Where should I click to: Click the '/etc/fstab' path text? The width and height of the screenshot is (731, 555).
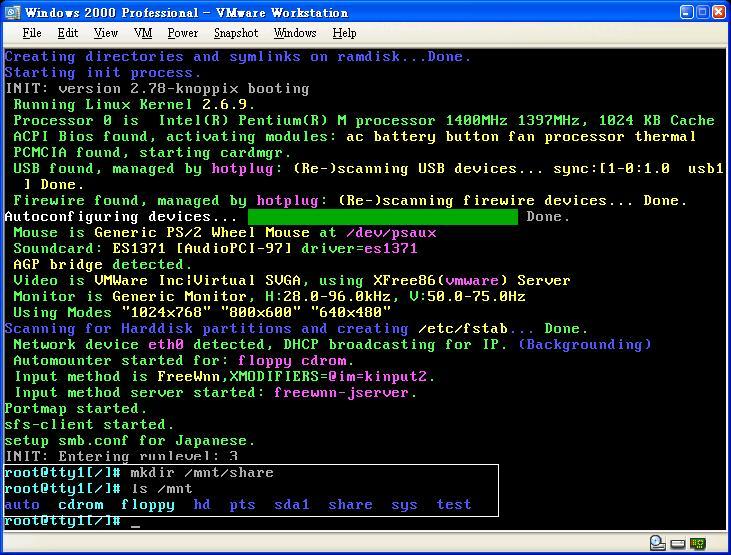(x=463, y=329)
